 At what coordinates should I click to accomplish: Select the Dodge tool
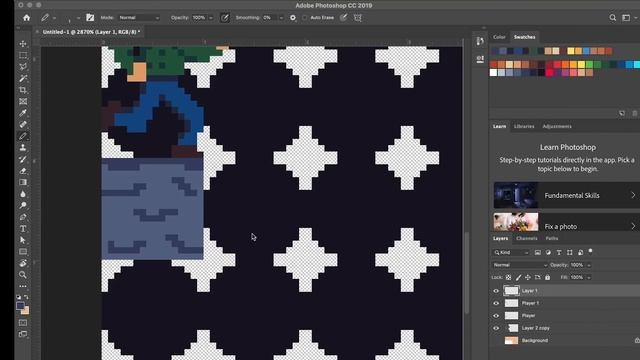(23, 205)
